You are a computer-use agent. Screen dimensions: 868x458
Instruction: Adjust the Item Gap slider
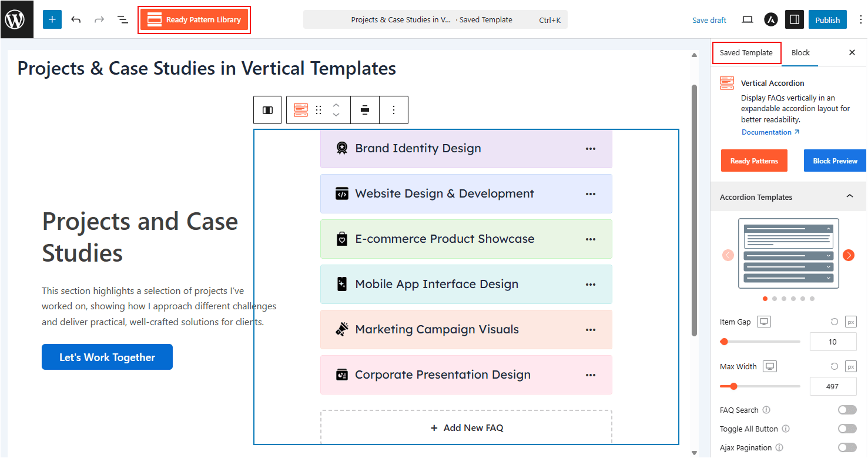point(725,342)
